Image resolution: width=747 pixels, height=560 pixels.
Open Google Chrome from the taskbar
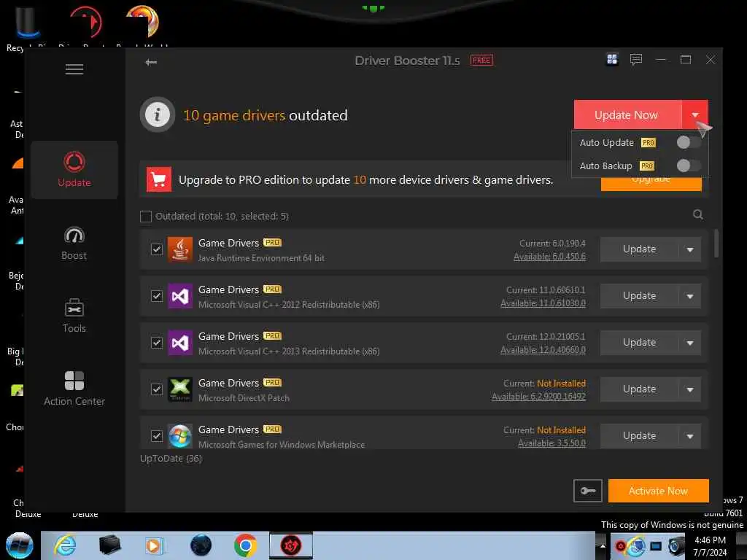click(245, 545)
